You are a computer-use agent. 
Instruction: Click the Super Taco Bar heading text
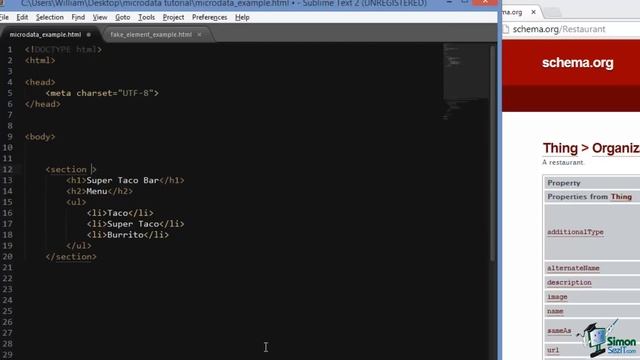click(x=122, y=180)
